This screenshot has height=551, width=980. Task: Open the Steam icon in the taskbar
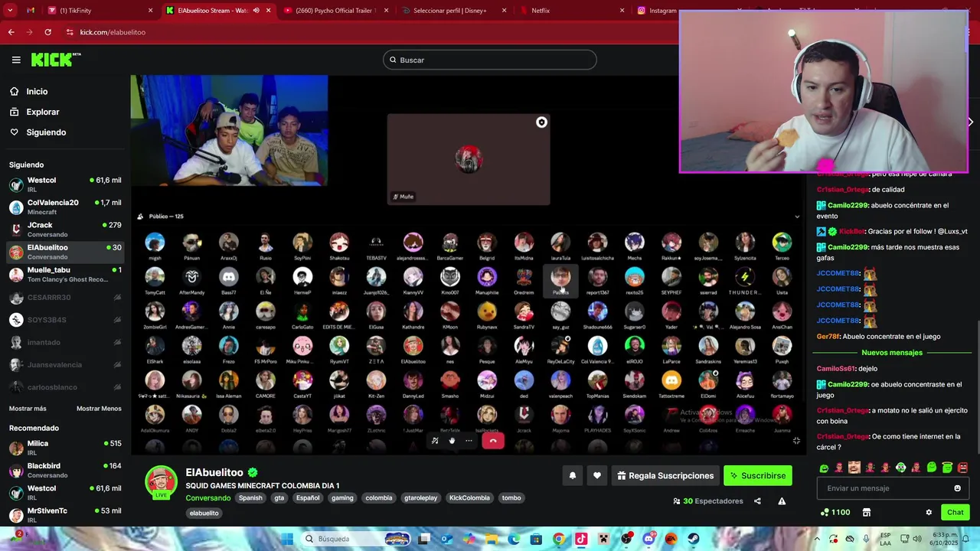click(x=693, y=539)
